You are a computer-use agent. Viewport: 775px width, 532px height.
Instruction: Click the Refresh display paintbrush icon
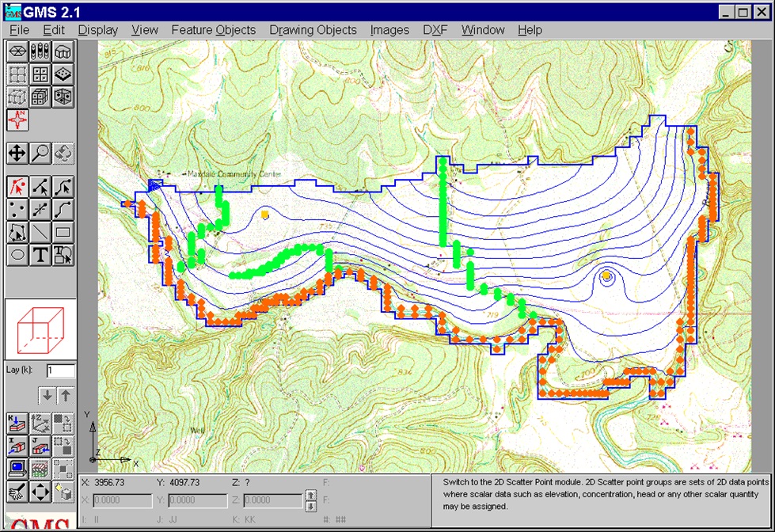pos(17,492)
